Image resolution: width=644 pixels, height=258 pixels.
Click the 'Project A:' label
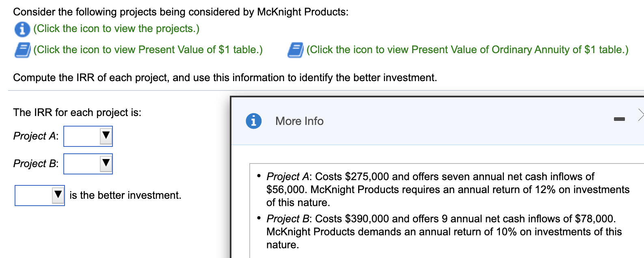point(36,136)
